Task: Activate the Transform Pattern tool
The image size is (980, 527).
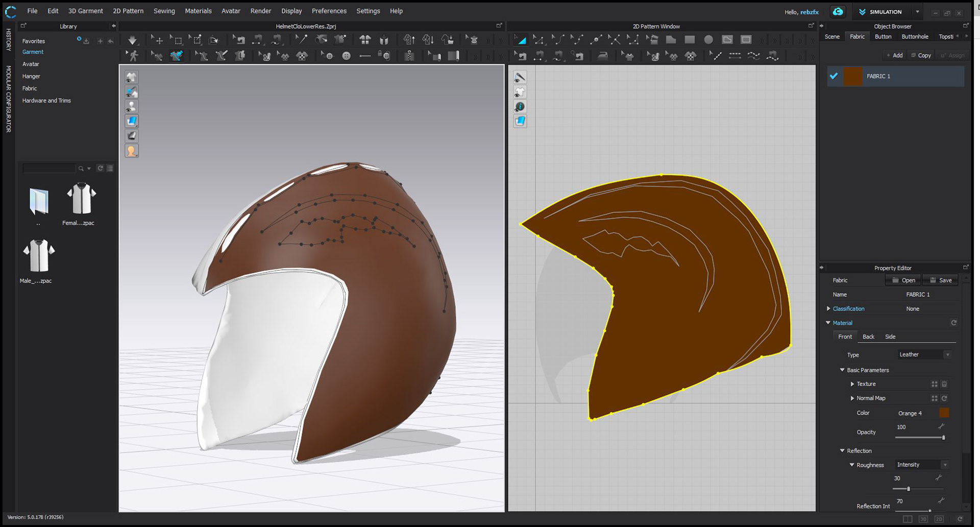Action: (521, 39)
